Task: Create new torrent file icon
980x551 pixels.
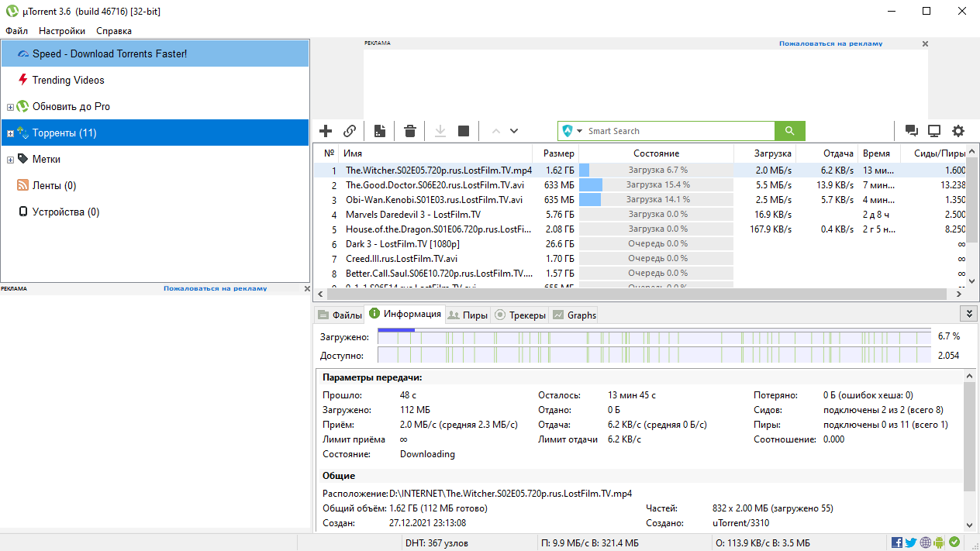Action: [x=380, y=131]
